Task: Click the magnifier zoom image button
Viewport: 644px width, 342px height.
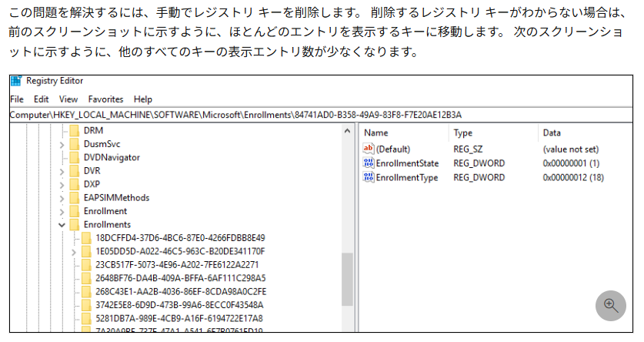Action: [x=611, y=306]
